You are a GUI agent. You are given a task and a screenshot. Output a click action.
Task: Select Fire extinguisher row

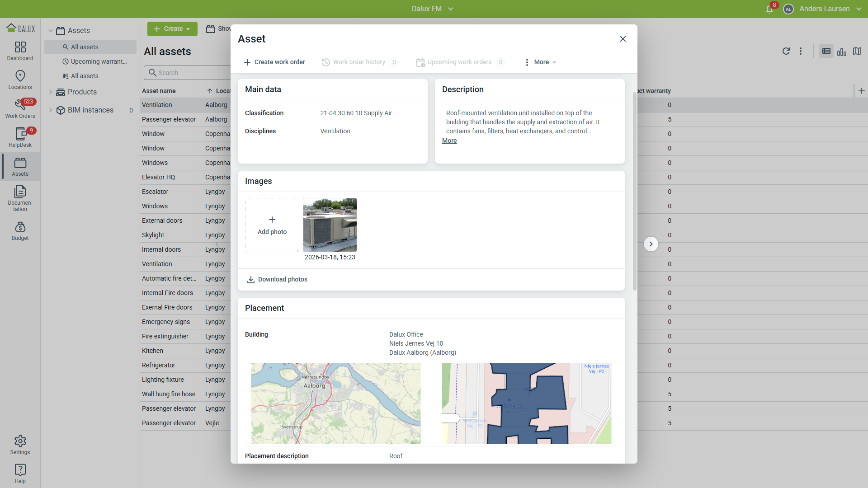185,336
